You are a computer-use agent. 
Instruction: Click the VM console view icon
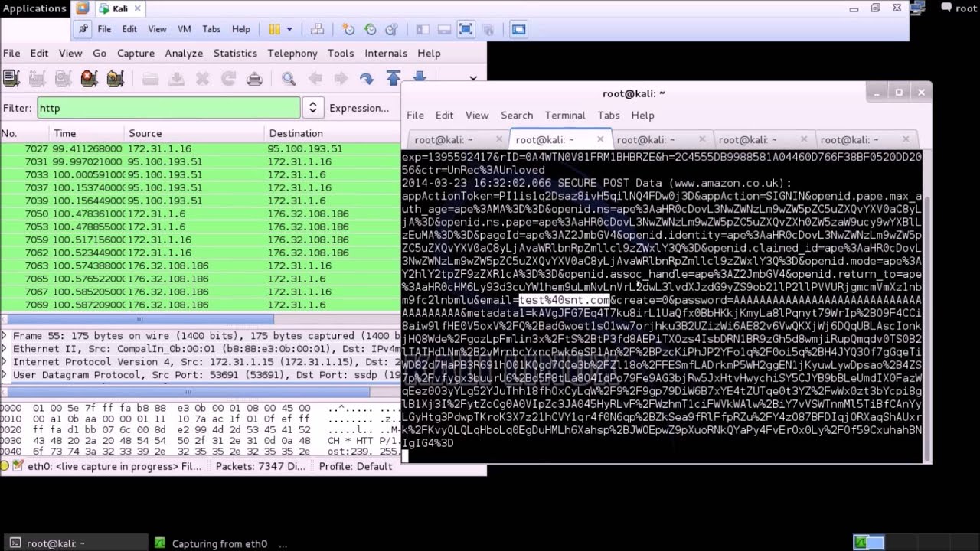click(x=518, y=29)
